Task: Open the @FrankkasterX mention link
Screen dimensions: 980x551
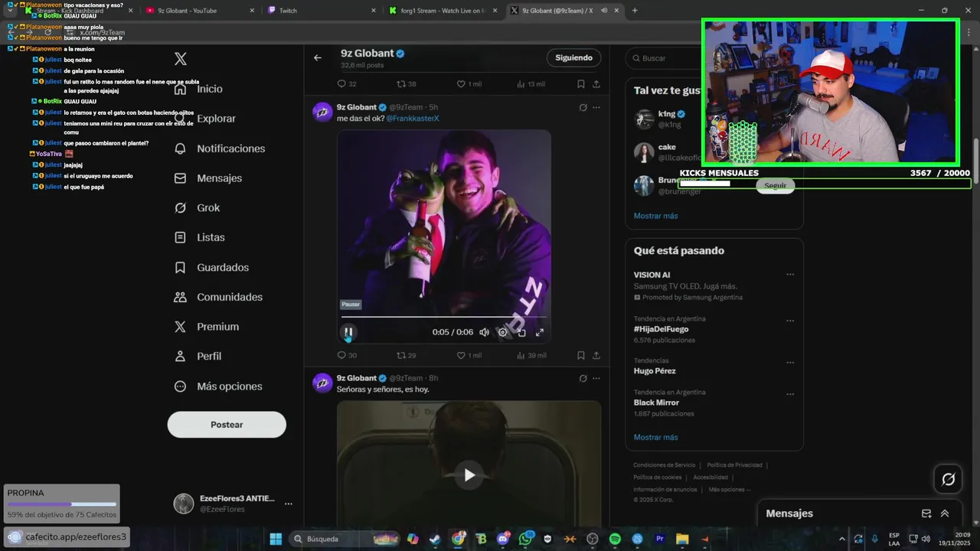Action: 413,119
